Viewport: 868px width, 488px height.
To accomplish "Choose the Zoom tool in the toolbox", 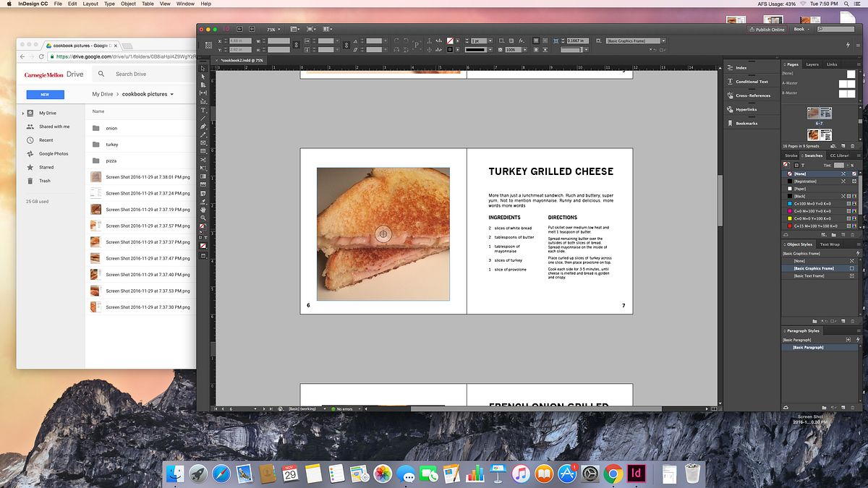I will (203, 218).
